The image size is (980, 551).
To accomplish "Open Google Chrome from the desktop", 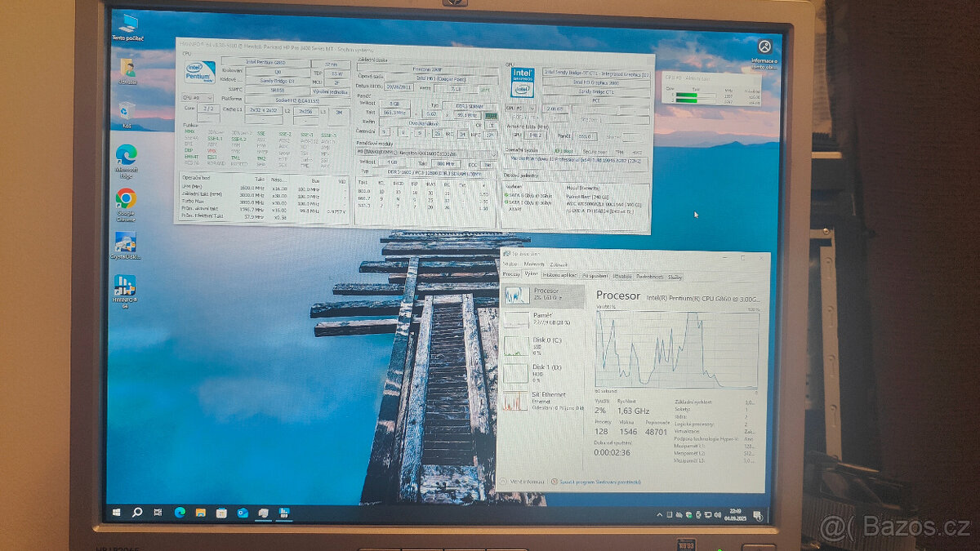I will pyautogui.click(x=127, y=199).
